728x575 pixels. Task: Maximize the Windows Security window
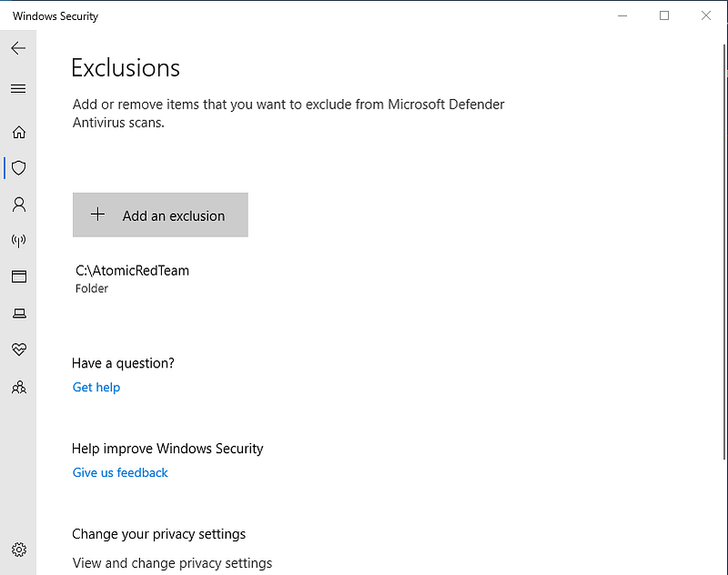pyautogui.click(x=664, y=15)
